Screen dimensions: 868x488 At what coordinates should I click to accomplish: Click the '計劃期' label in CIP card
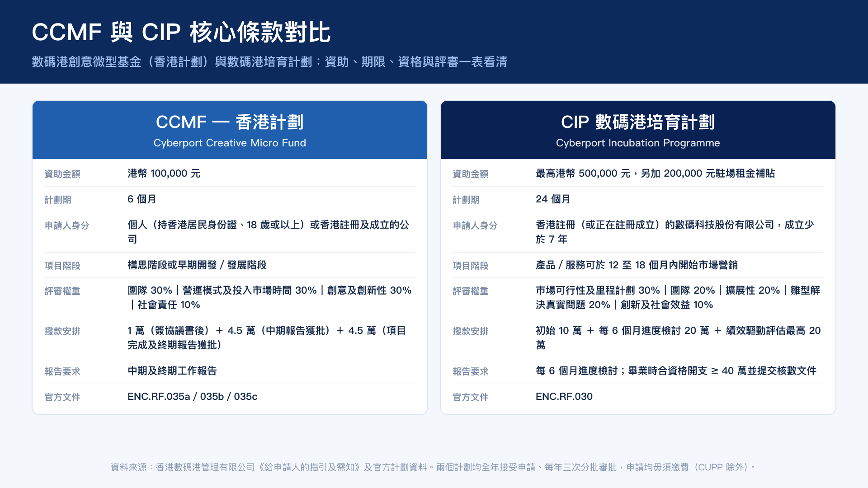pos(466,200)
